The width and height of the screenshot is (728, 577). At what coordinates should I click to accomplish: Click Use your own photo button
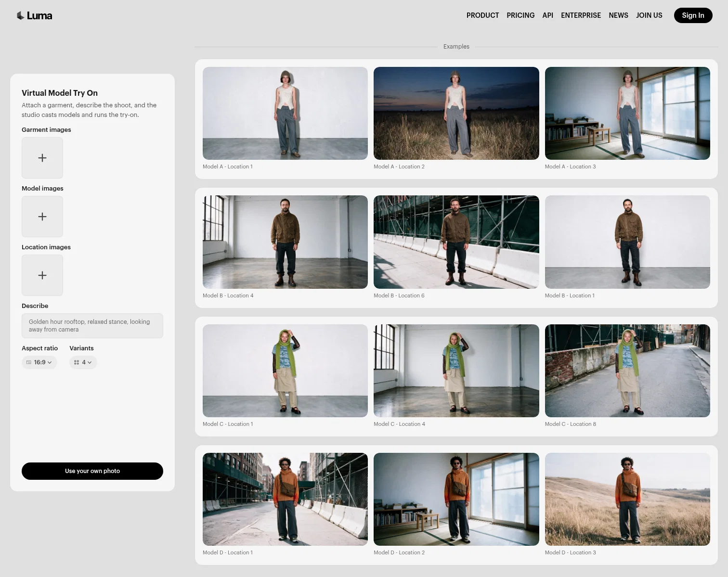pos(92,471)
